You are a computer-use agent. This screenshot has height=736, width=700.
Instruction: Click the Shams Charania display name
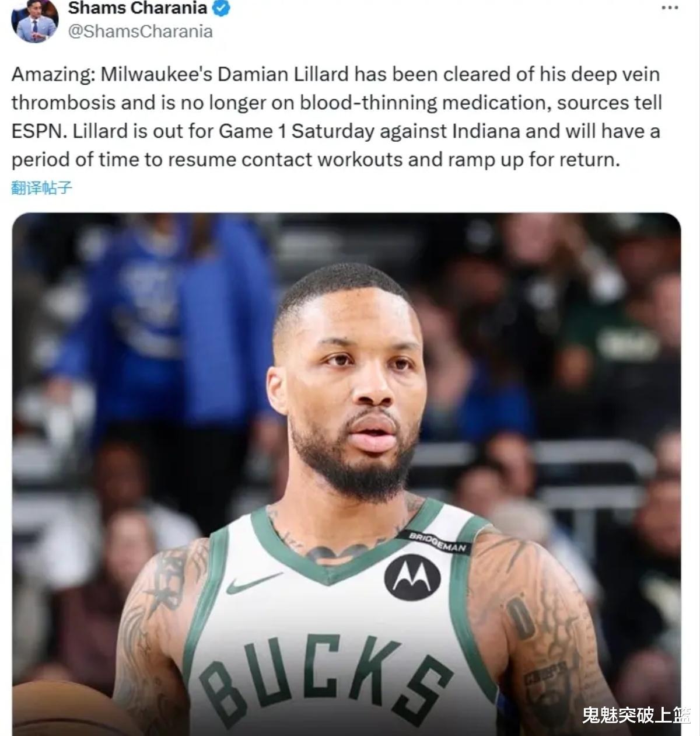tap(138, 8)
